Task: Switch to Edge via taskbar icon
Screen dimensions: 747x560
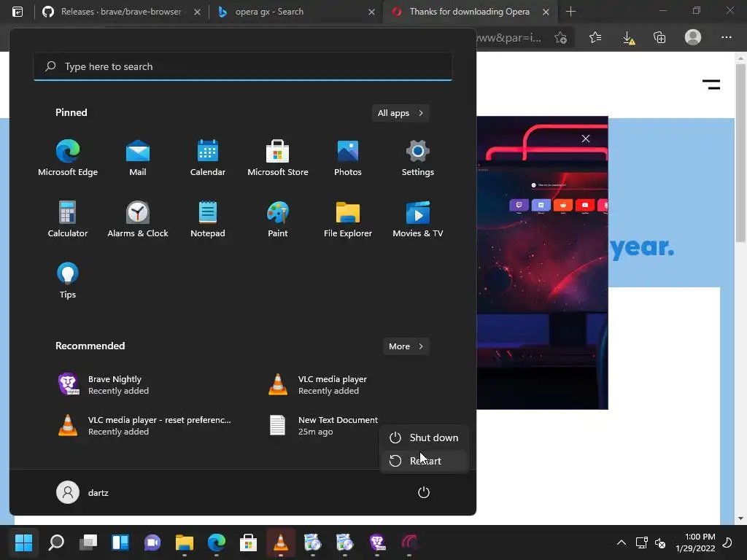Action: pos(216,542)
